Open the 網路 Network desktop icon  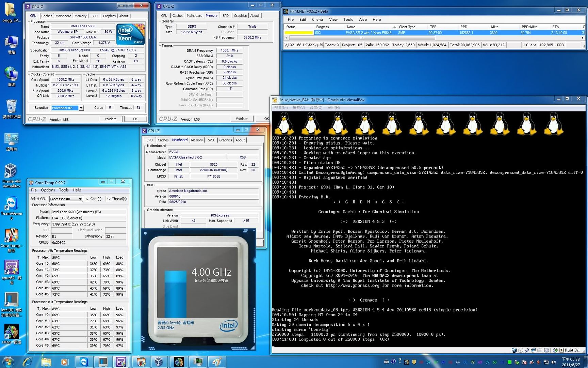click(x=11, y=77)
